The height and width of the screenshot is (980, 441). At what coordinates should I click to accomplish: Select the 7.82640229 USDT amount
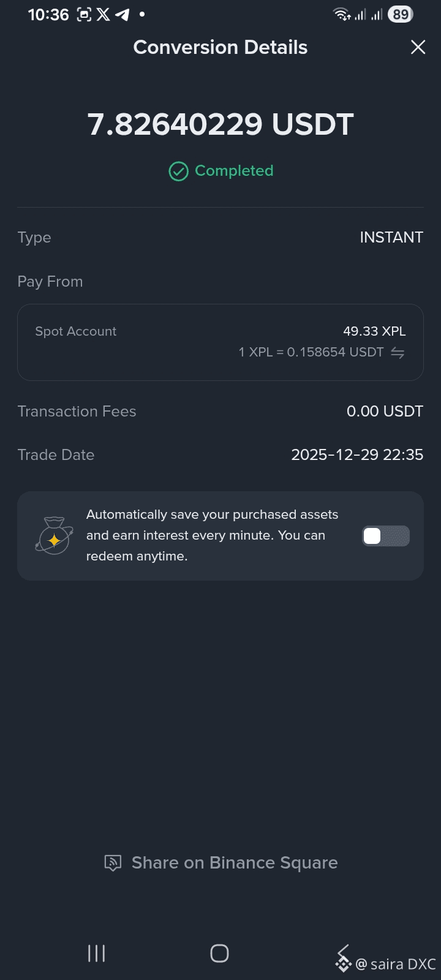[x=221, y=124]
